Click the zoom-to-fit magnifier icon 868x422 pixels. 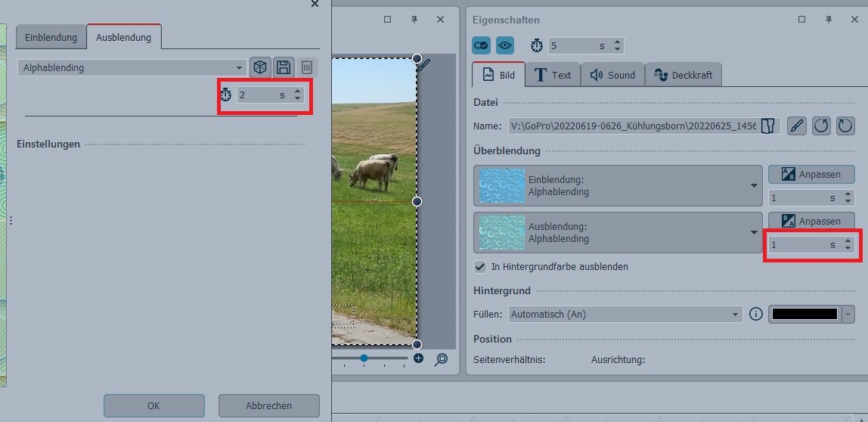click(442, 359)
